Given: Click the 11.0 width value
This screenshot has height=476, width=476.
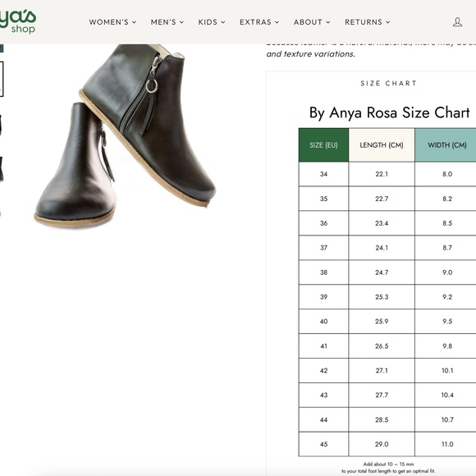Looking at the screenshot, I should click(x=447, y=444).
